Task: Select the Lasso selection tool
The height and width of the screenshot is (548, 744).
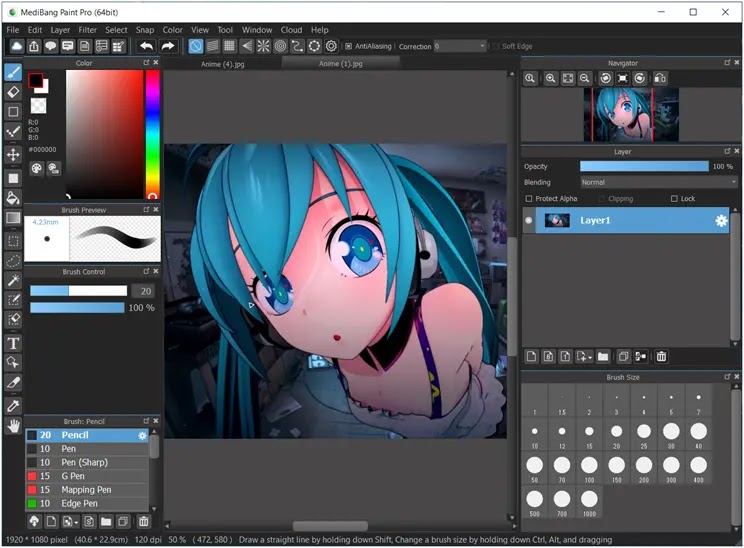Action: 13,260
